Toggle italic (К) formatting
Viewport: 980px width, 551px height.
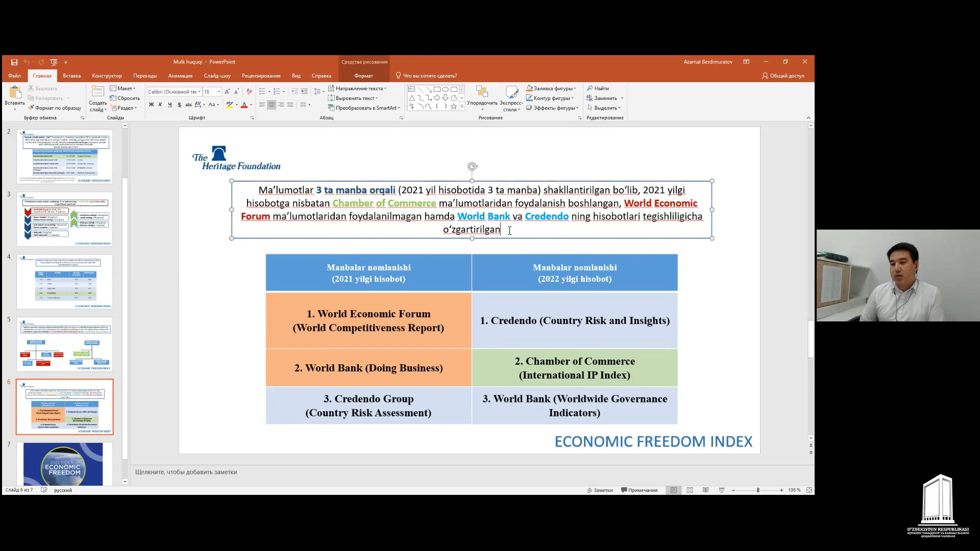click(x=160, y=105)
